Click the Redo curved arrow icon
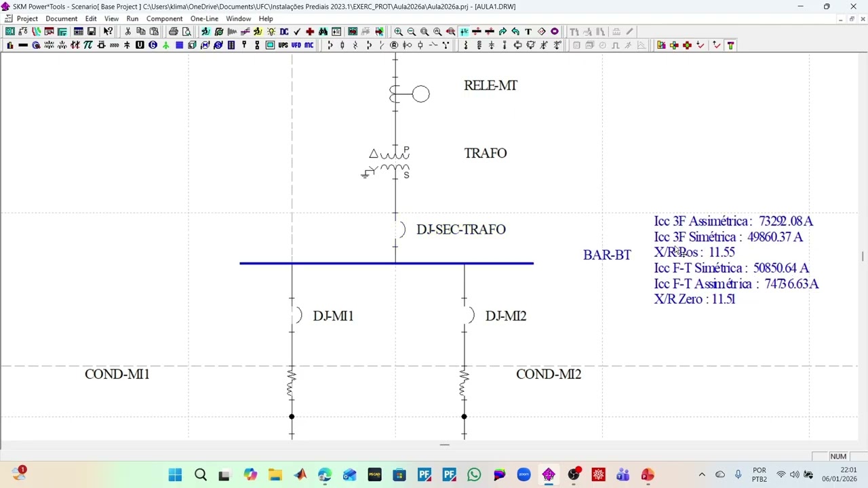The image size is (868, 488). (502, 31)
